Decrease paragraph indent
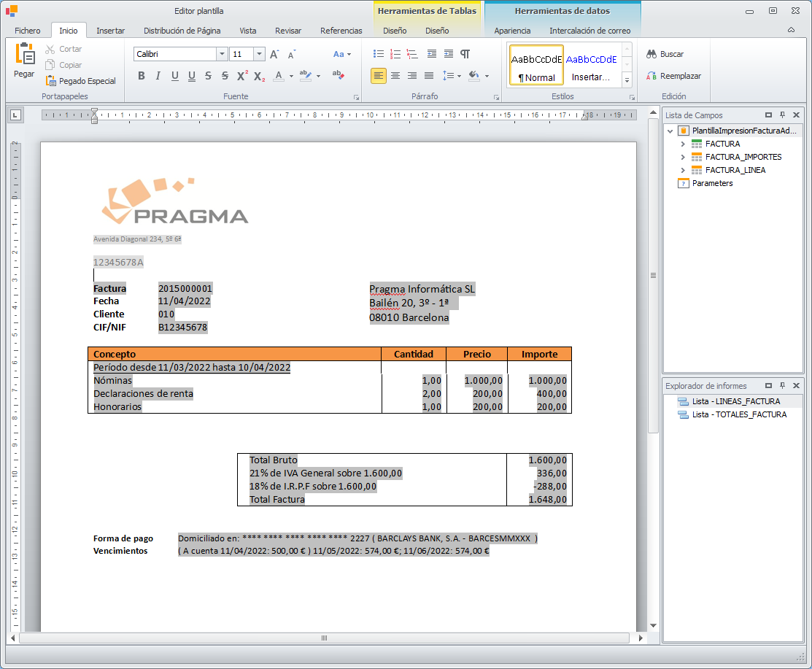The width and height of the screenshot is (812, 669). click(431, 54)
